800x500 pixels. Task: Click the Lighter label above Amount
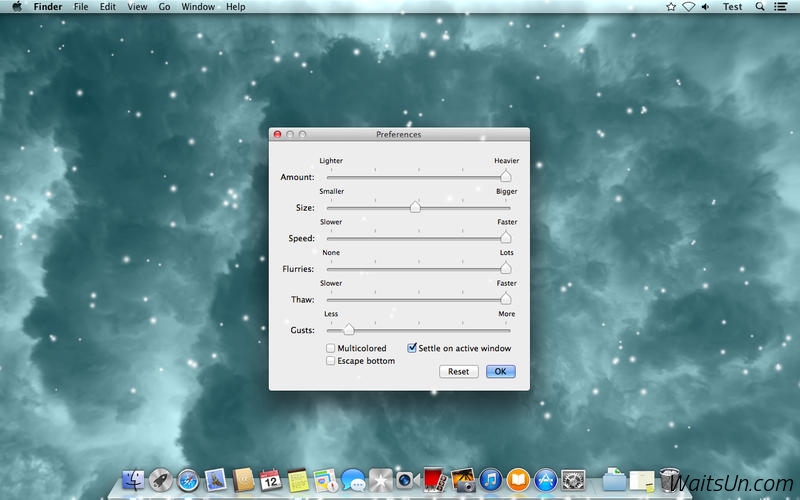[x=331, y=161]
